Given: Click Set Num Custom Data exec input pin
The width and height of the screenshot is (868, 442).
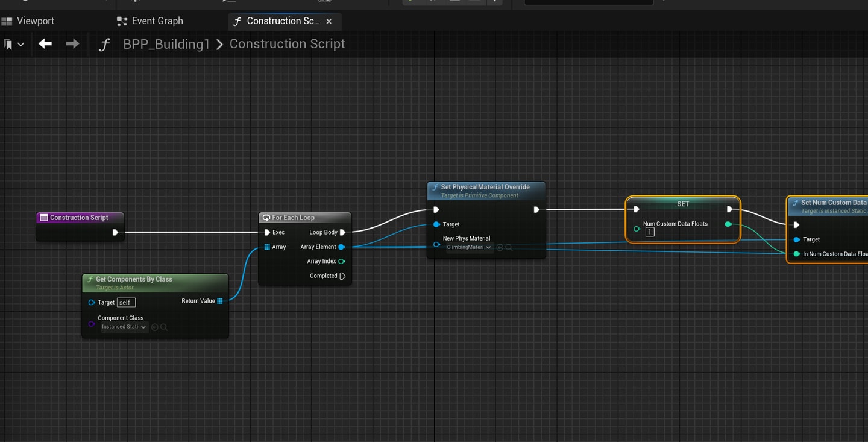Looking at the screenshot, I should coord(797,225).
